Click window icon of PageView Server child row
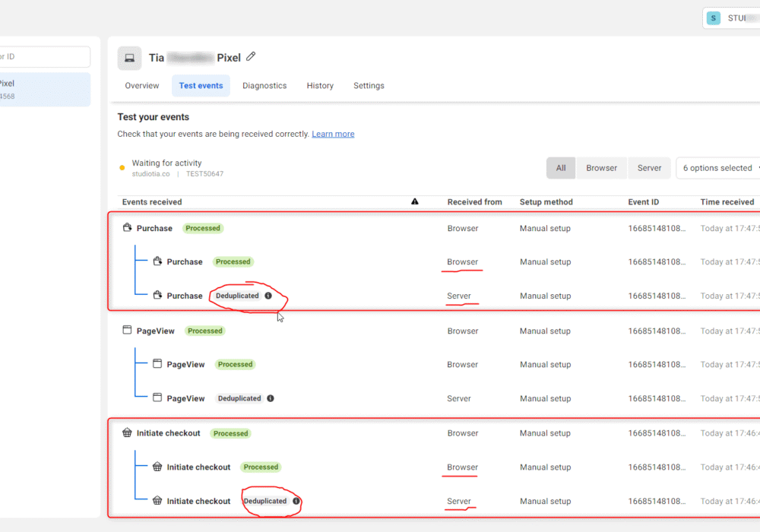Screen dimensions: 760x532 click(157, 397)
